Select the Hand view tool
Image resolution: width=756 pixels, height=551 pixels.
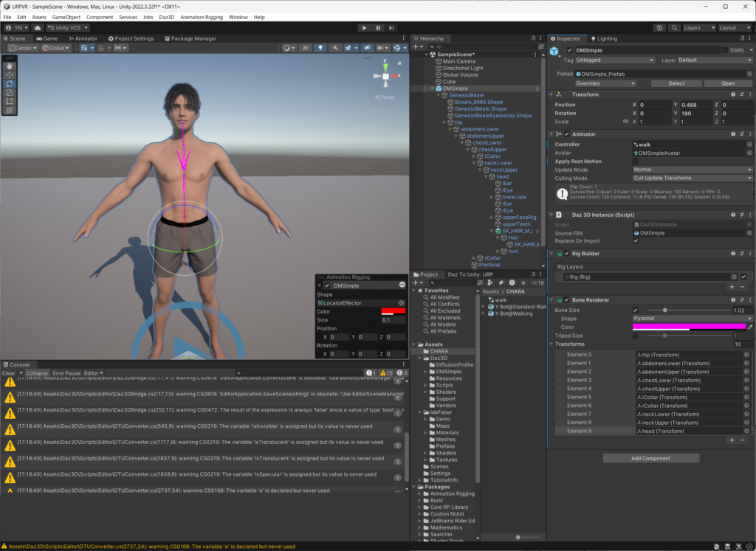(x=10, y=65)
